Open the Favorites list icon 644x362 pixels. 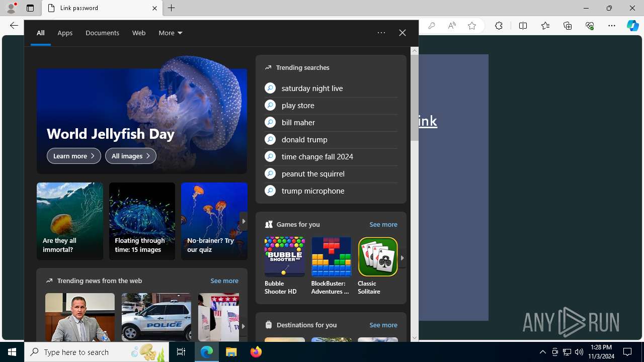[545, 26]
